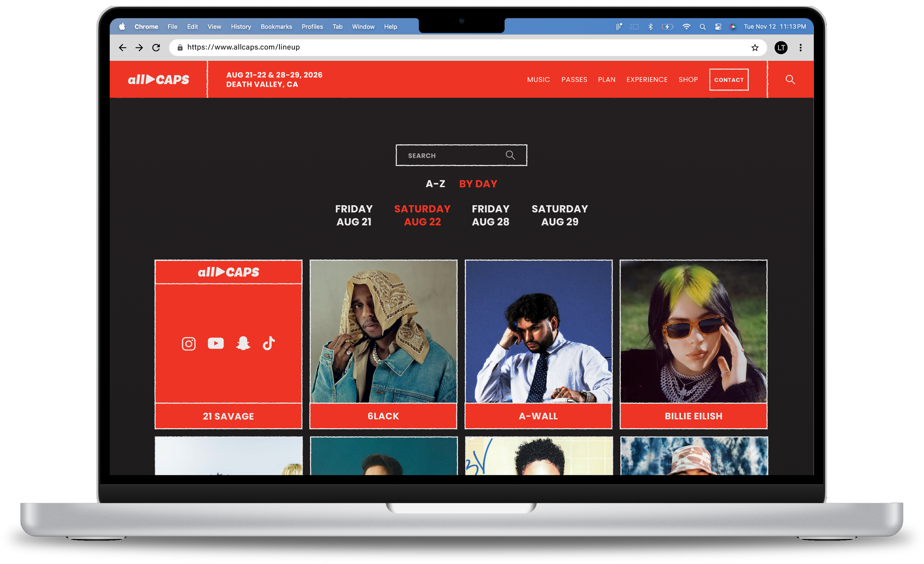Open the Snapchat social icon
Screen dimensions: 924x564
pyautogui.click(x=243, y=343)
